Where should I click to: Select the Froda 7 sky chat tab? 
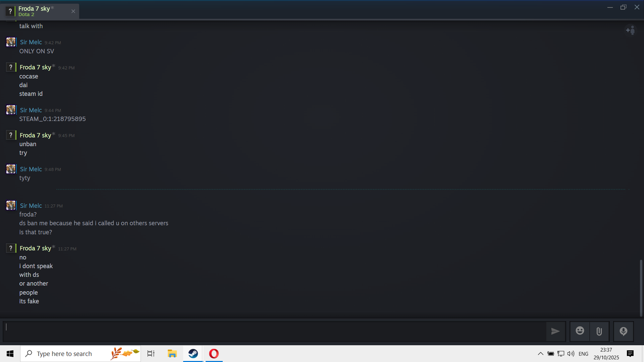(40, 11)
